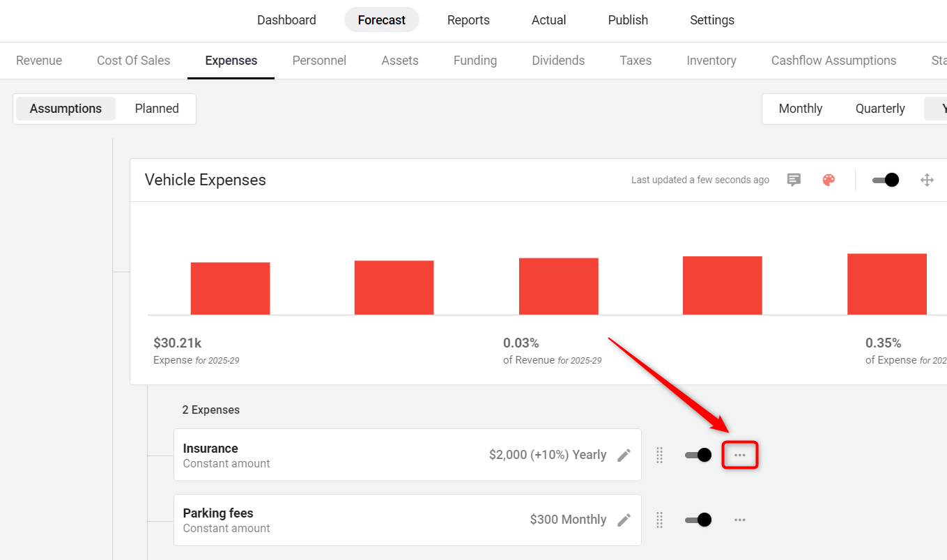
Task: Select the Forecast menu item
Action: coord(382,20)
